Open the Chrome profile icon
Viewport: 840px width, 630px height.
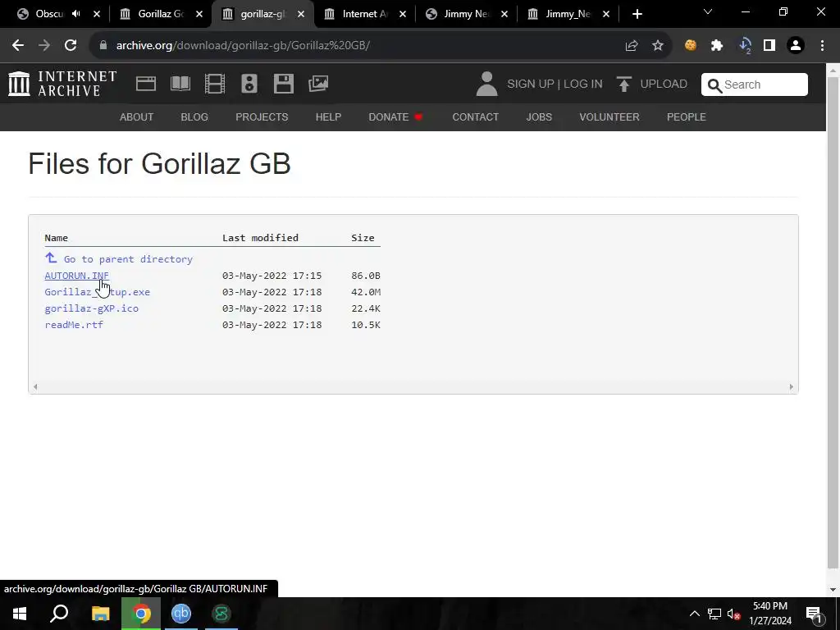pos(796,46)
